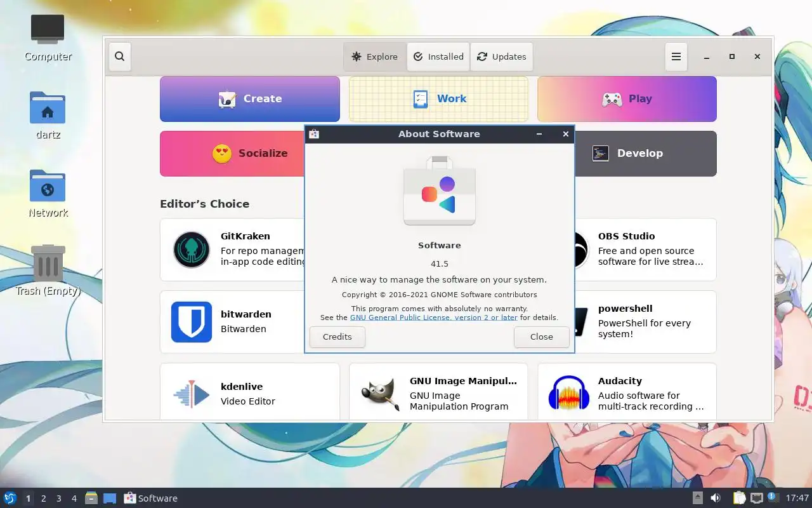Click the GitKraken app icon
This screenshot has width=812, height=508.
(x=192, y=250)
